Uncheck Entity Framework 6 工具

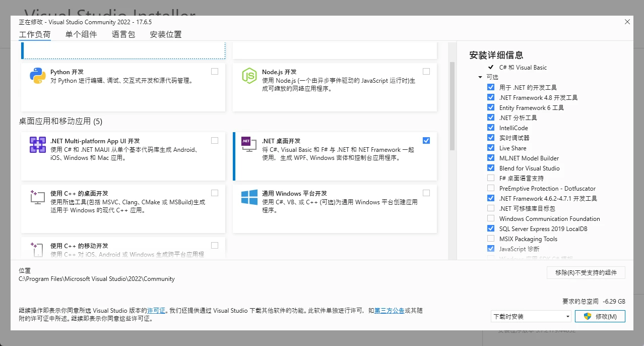[x=491, y=107]
